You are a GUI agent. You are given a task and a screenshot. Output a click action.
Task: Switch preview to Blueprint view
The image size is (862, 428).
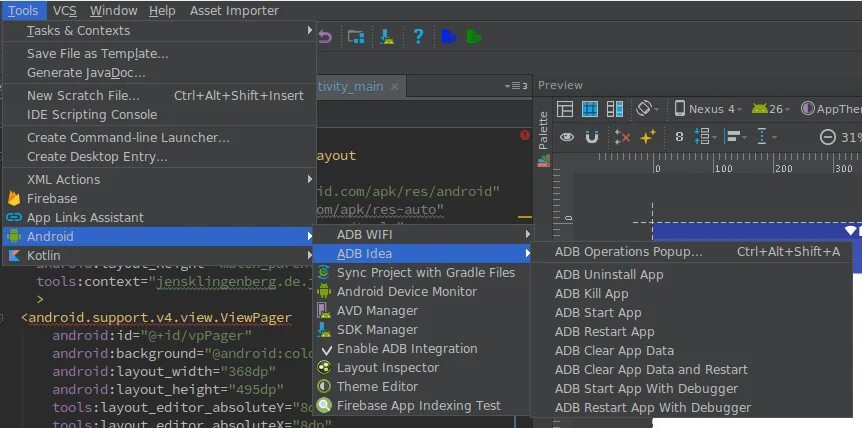tap(589, 109)
